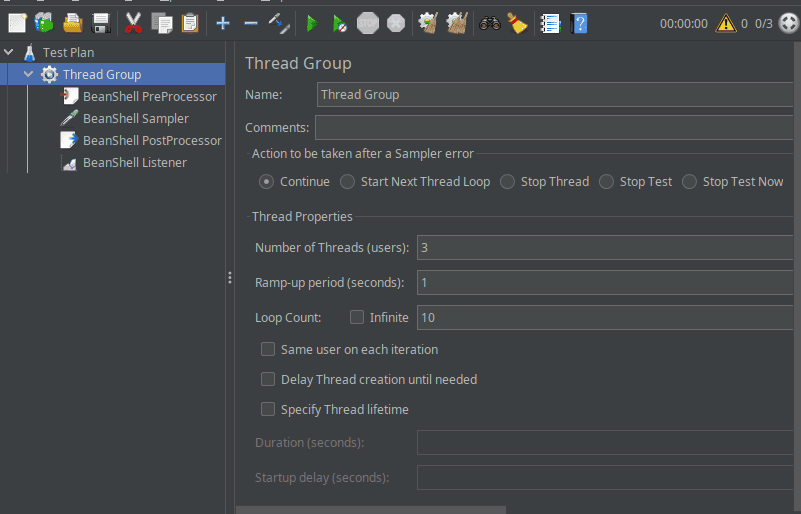This screenshot has height=514, width=801.
Task: Tick Same user on each iteration
Action: [268, 349]
